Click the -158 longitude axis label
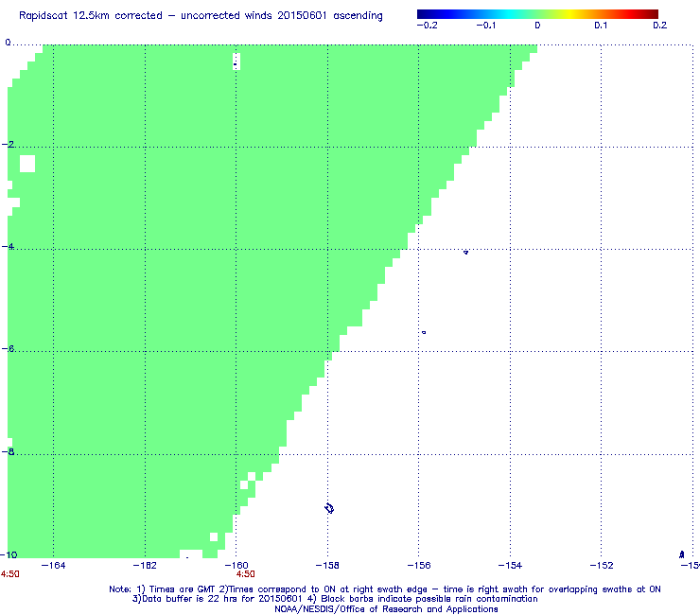 click(327, 566)
